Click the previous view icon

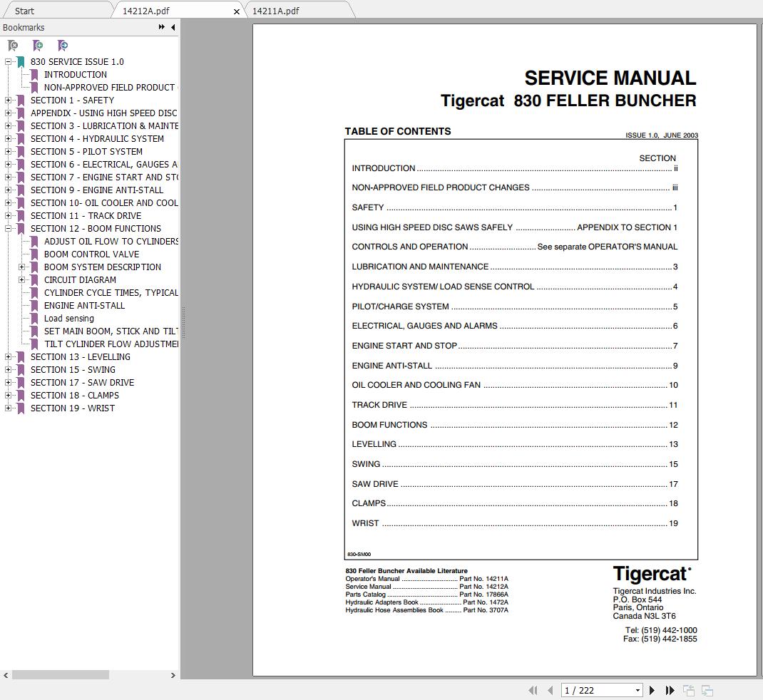coord(688,690)
